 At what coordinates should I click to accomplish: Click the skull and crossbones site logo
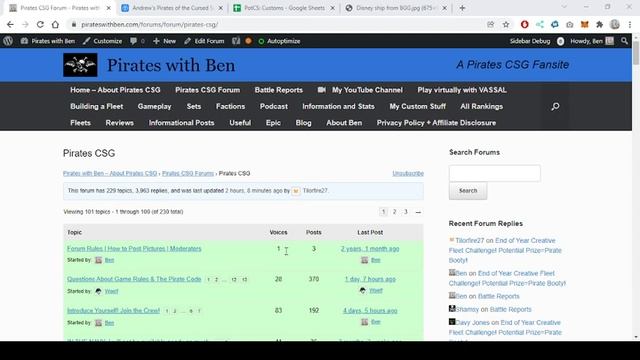tap(80, 64)
